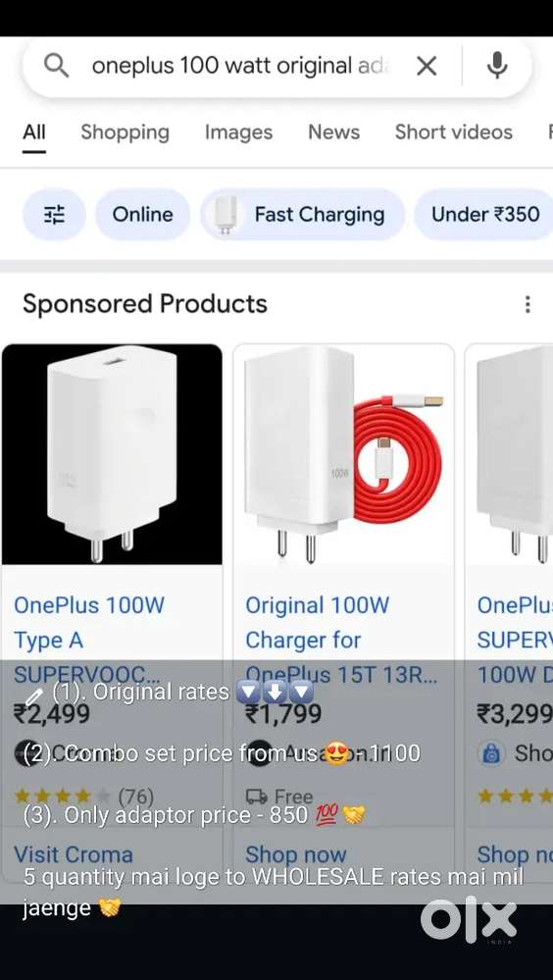Switch to the Images tab

[x=238, y=131]
